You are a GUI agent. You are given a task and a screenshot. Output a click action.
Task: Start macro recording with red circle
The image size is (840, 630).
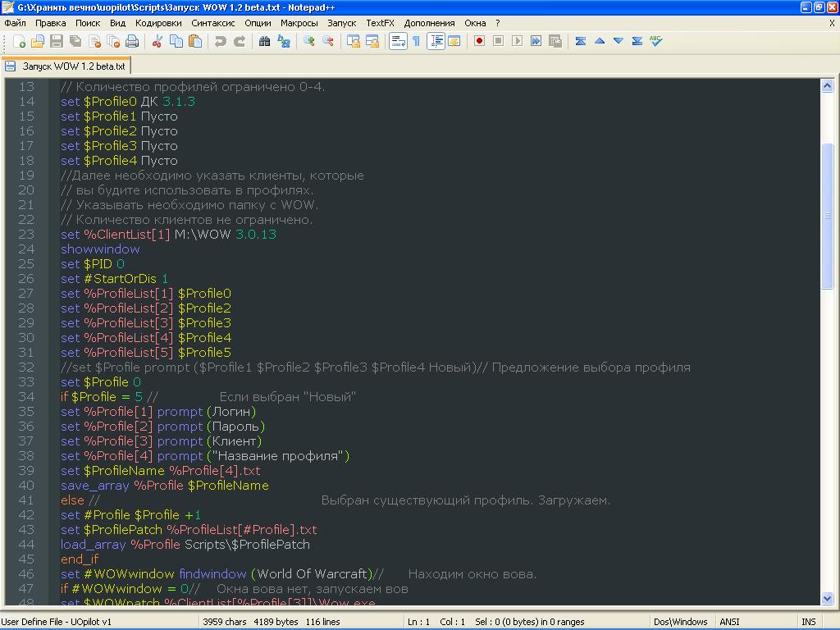479,41
